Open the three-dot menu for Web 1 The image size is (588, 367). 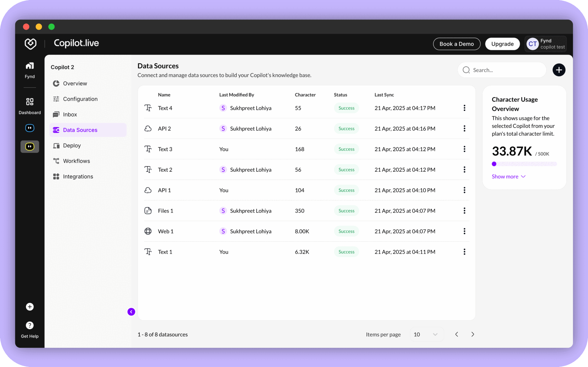tap(464, 231)
